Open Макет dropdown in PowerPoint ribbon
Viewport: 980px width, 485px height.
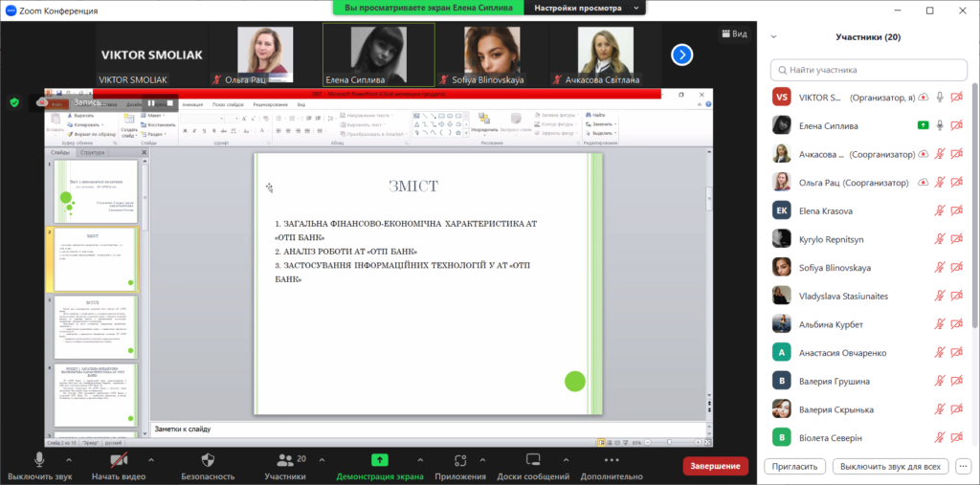(152, 116)
